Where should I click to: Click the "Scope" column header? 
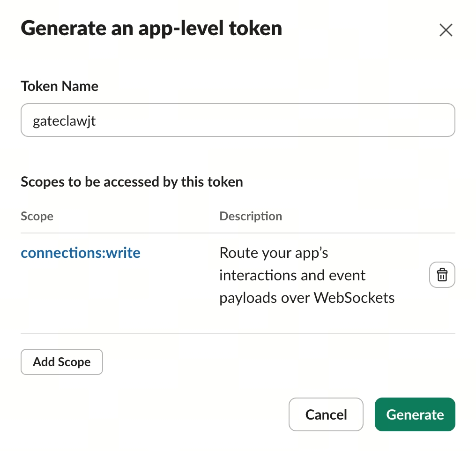[37, 216]
